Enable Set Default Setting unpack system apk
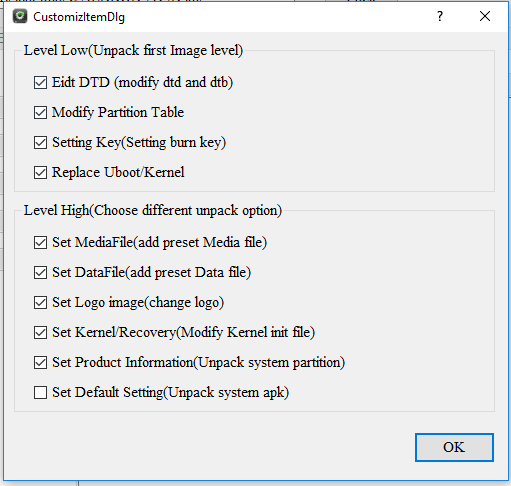This screenshot has height=486, width=511. (x=40, y=392)
